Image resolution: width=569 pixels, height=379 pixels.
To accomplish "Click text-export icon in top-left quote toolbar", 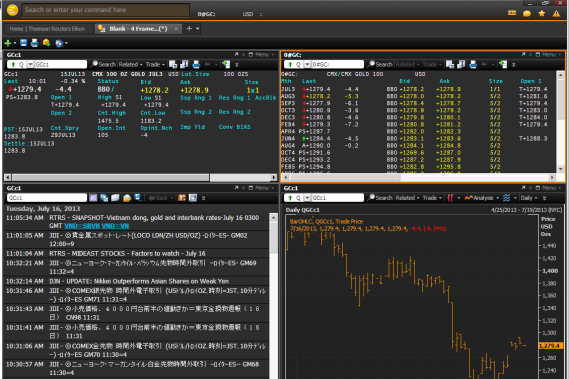I will click(184, 64).
